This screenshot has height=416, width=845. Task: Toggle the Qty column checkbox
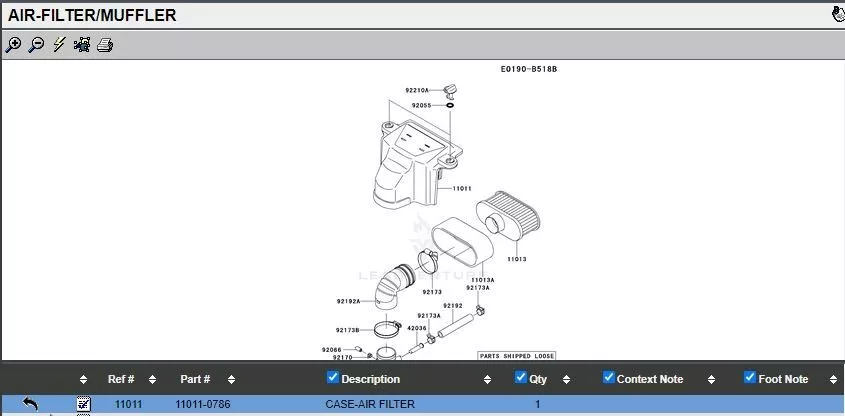pyautogui.click(x=520, y=378)
